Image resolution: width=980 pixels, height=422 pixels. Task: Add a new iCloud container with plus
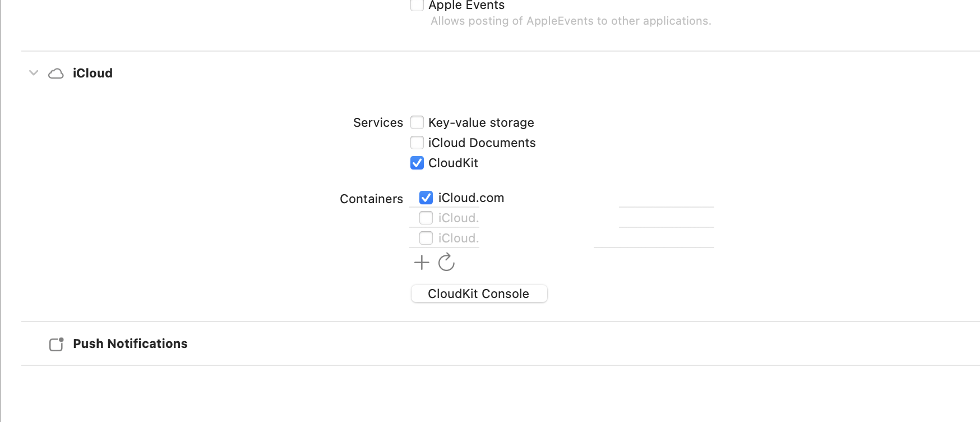click(x=422, y=262)
